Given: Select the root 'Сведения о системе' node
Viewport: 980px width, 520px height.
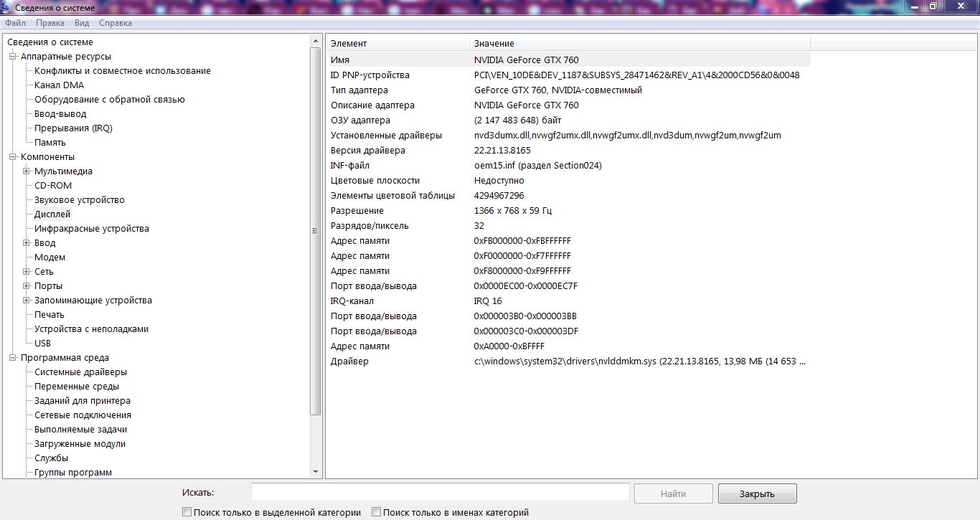Looking at the screenshot, I should 50,42.
